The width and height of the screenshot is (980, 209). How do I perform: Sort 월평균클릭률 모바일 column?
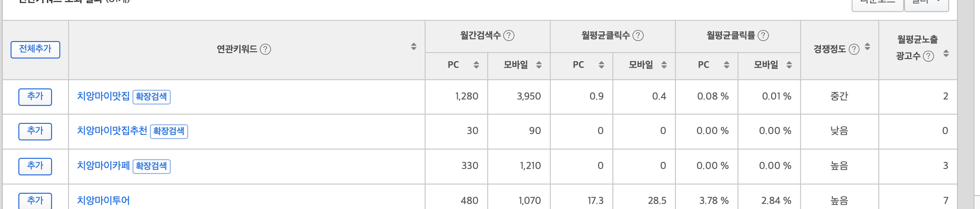coord(790,65)
